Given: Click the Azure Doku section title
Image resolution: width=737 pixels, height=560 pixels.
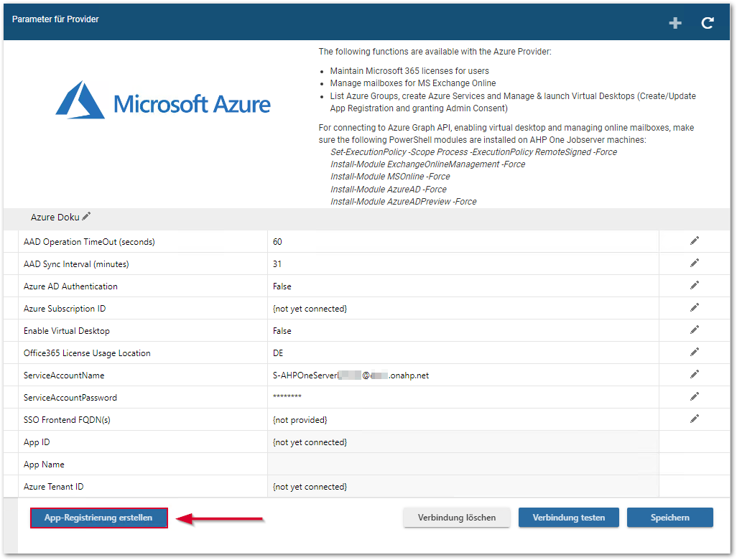Looking at the screenshot, I should pos(55,217).
